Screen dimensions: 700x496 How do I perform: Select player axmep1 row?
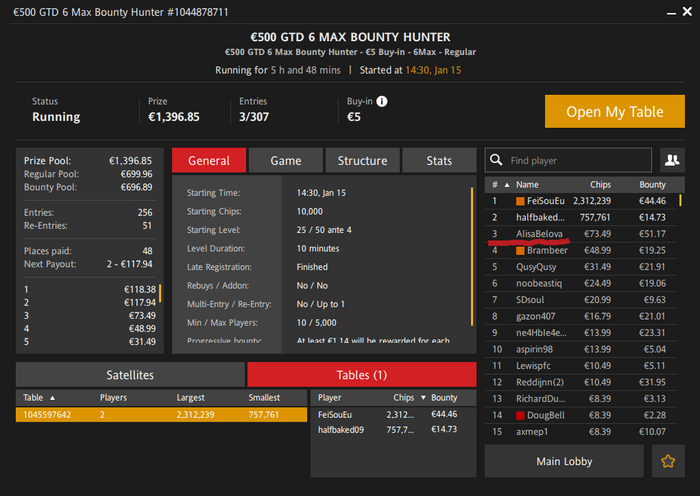click(581, 432)
